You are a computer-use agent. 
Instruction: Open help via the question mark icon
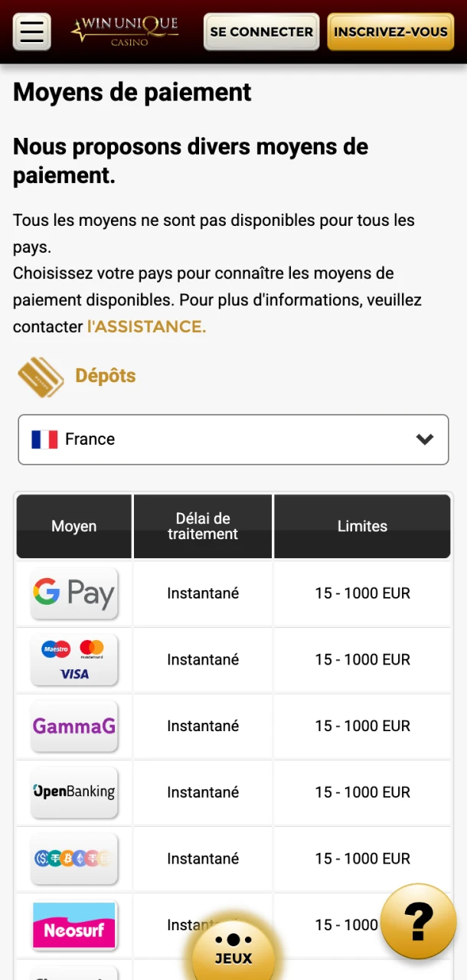pyautogui.click(x=418, y=921)
